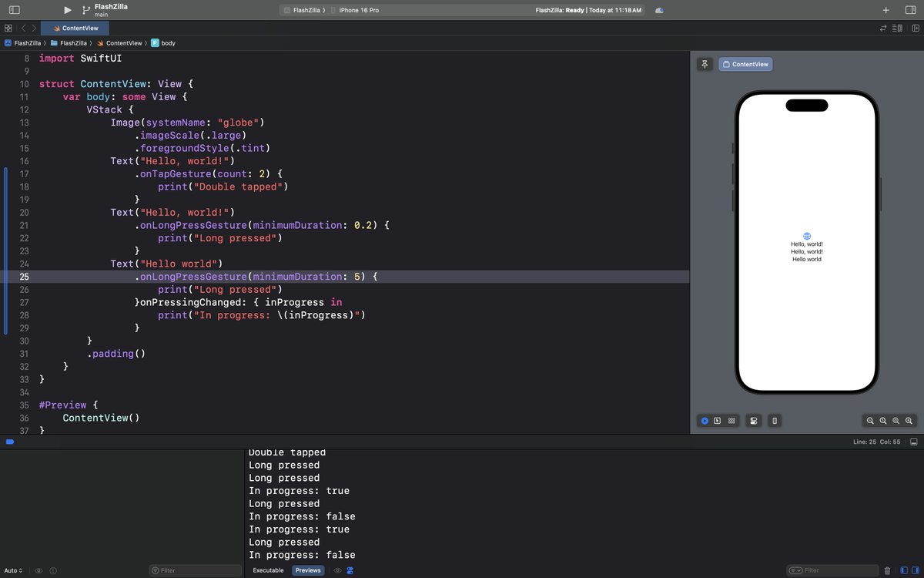Place cursor on 'import SwiftUI' line
The width and height of the screenshot is (924, 578).
(x=81, y=59)
